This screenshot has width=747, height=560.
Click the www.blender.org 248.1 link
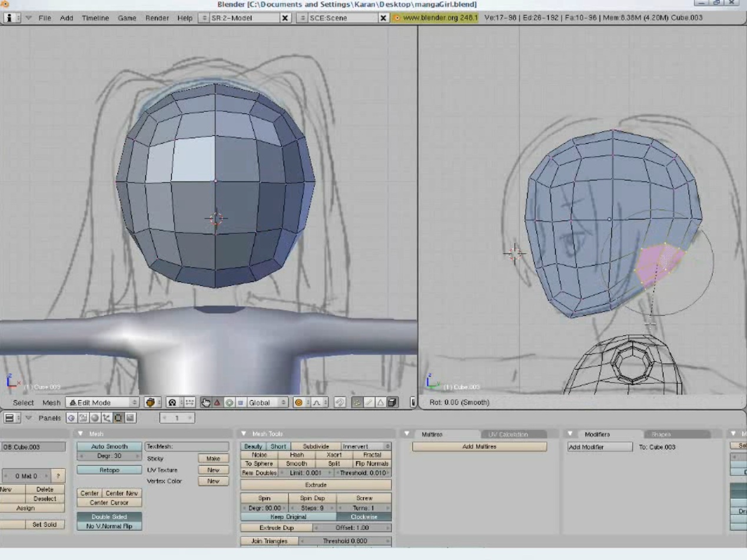436,18
